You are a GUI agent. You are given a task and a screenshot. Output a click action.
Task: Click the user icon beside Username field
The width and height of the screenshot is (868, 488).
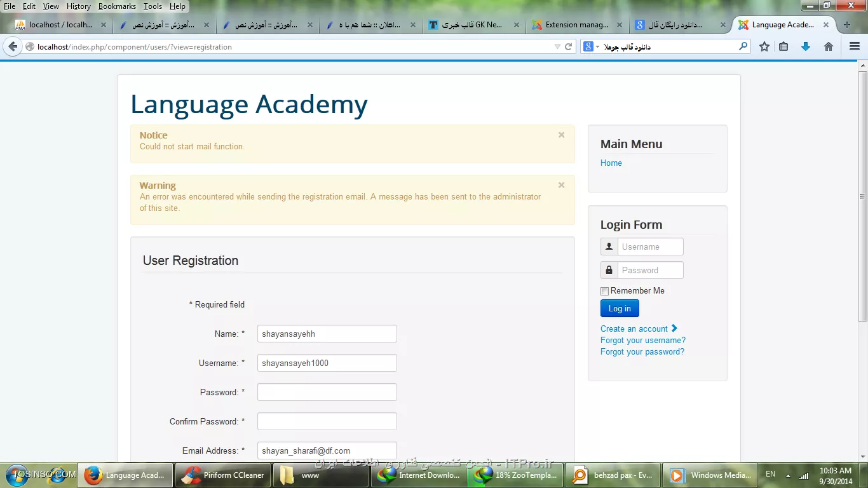609,247
